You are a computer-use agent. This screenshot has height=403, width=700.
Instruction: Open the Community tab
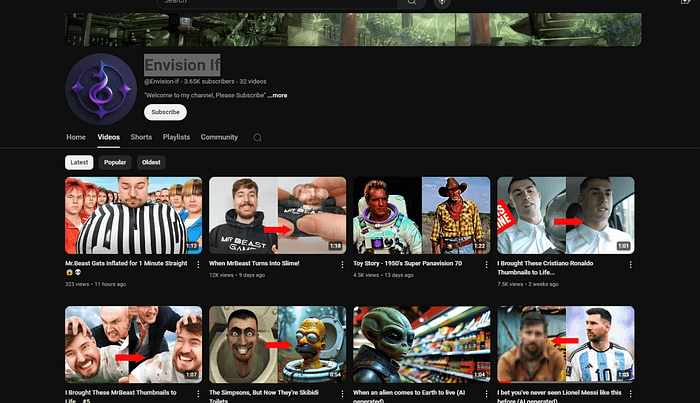[x=219, y=137]
